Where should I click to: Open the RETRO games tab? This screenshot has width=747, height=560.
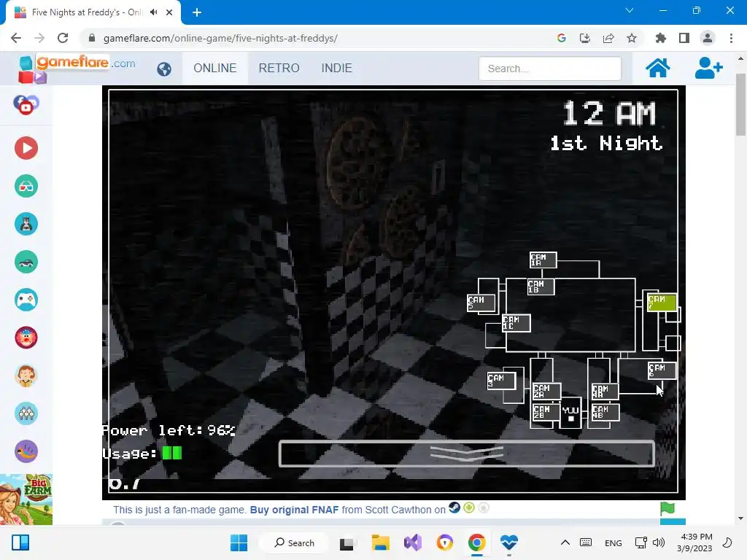pyautogui.click(x=279, y=68)
